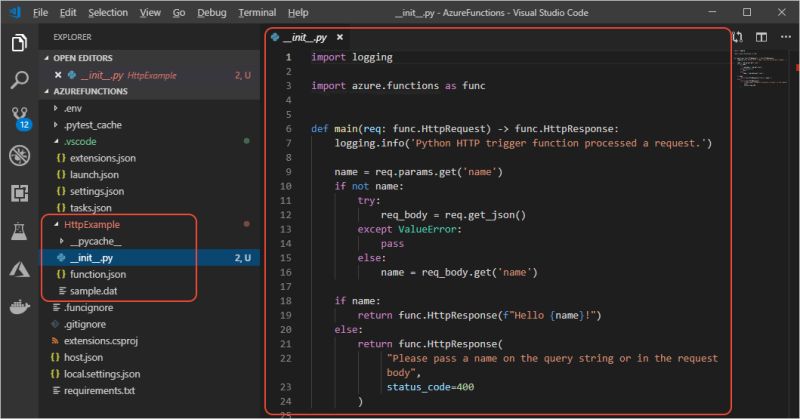Open the Docker whale view
This screenshot has height=419, width=800.
(19, 307)
